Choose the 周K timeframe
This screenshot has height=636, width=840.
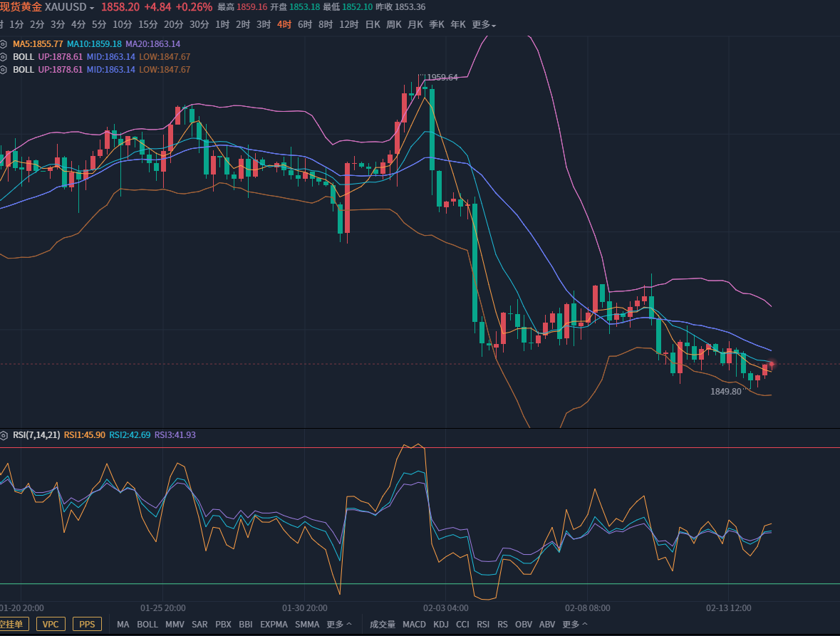click(394, 24)
